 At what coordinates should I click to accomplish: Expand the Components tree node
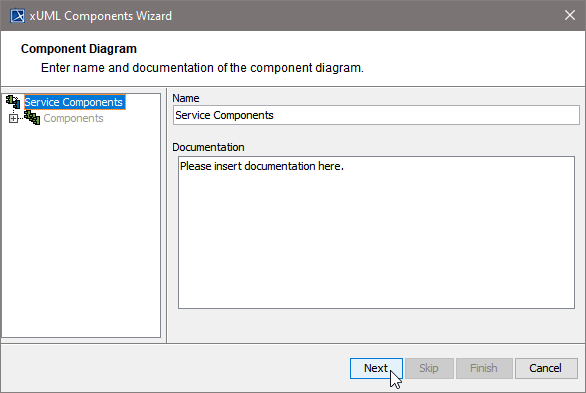(13, 118)
